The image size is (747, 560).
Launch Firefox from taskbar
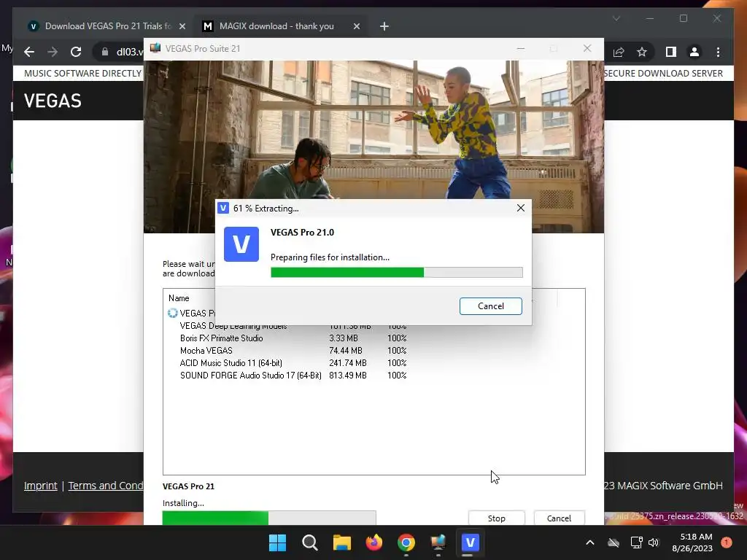(x=374, y=542)
